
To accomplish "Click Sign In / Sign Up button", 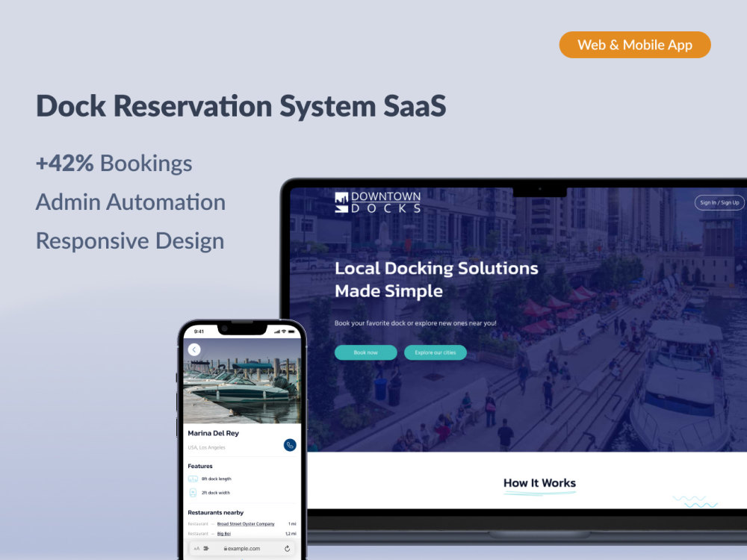I will click(x=719, y=202).
